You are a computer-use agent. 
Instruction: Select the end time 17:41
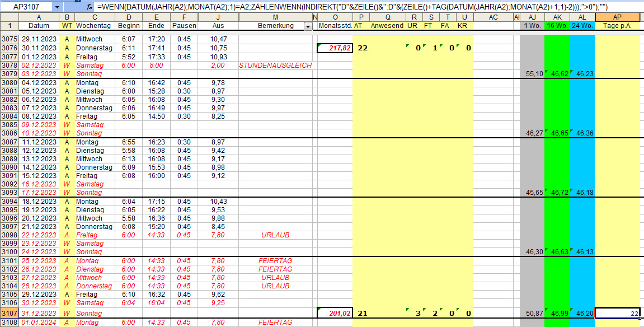[x=157, y=48]
